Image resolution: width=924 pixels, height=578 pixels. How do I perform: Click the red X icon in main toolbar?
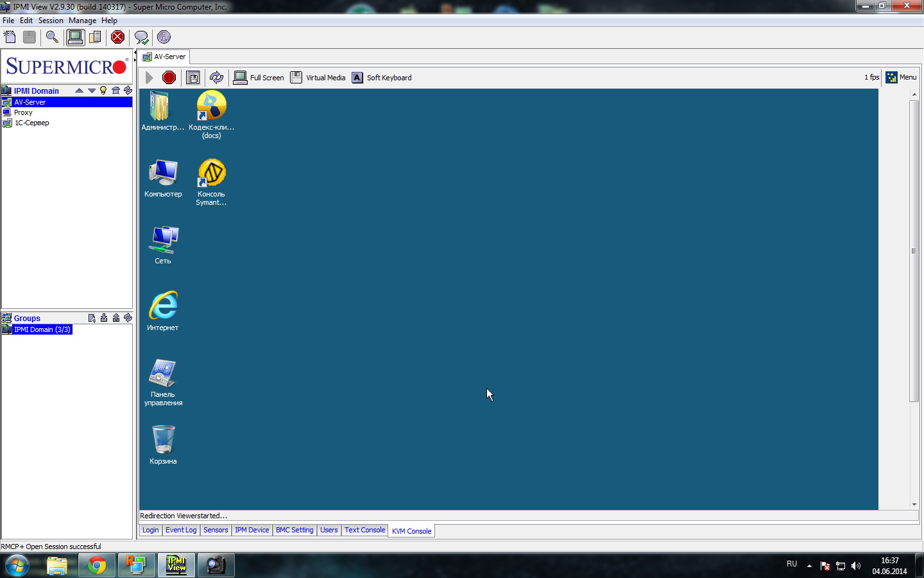[x=117, y=37]
